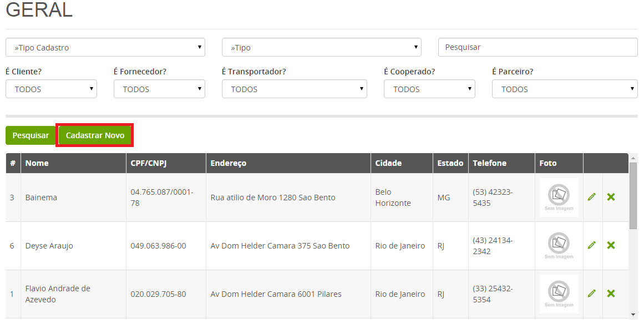The image size is (644, 329).
Task: Delete the Deyse Araujo record
Action: pyautogui.click(x=611, y=245)
